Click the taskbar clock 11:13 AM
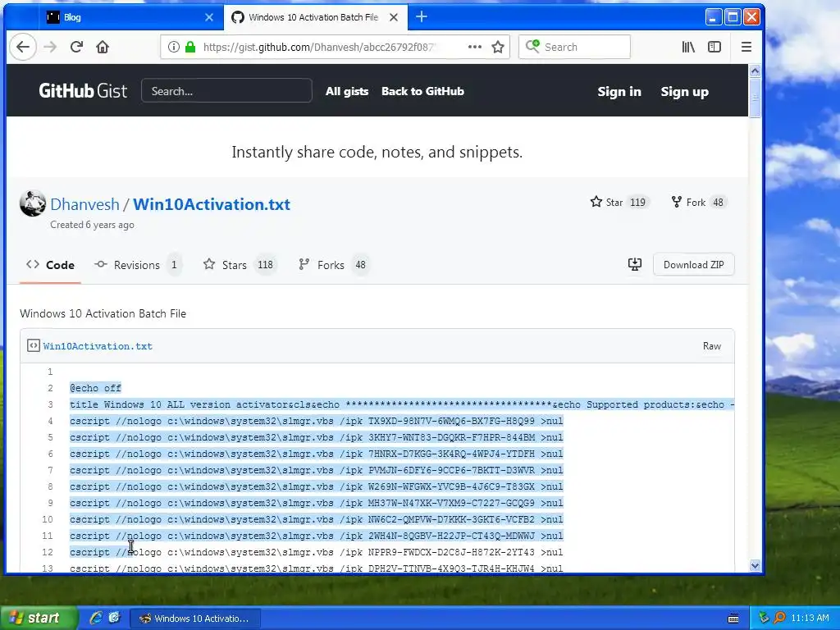 pyautogui.click(x=810, y=618)
